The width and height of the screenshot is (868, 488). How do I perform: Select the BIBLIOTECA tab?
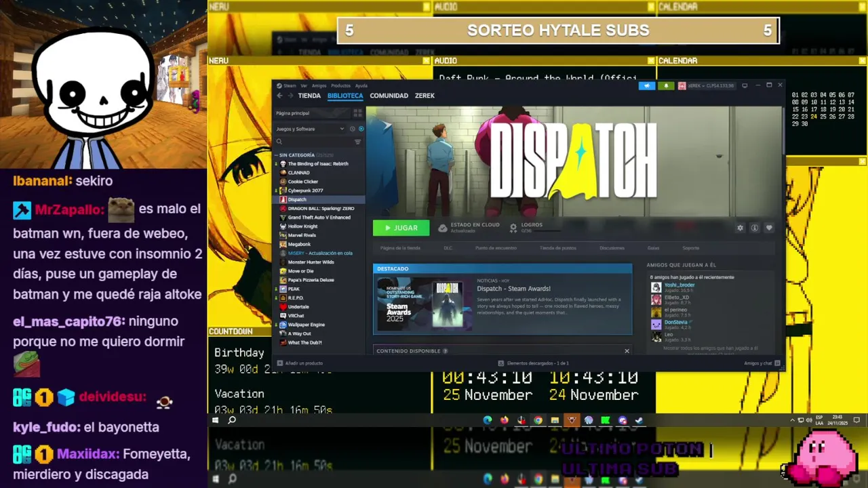345,96
